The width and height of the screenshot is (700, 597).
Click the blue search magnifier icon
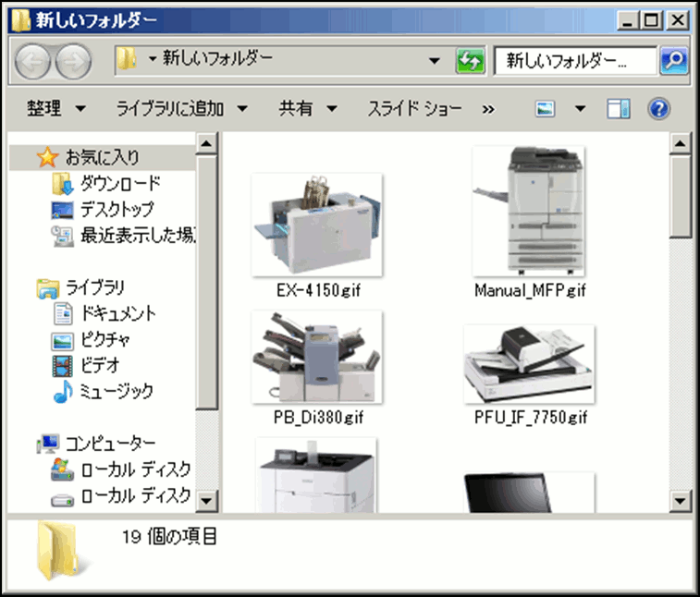click(x=672, y=61)
